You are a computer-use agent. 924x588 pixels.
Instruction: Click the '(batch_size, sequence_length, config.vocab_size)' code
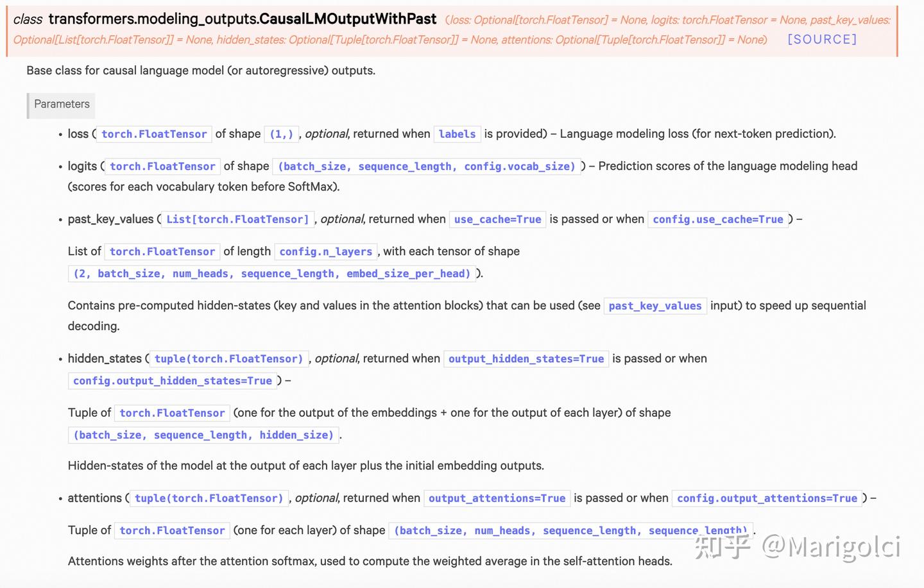point(427,166)
